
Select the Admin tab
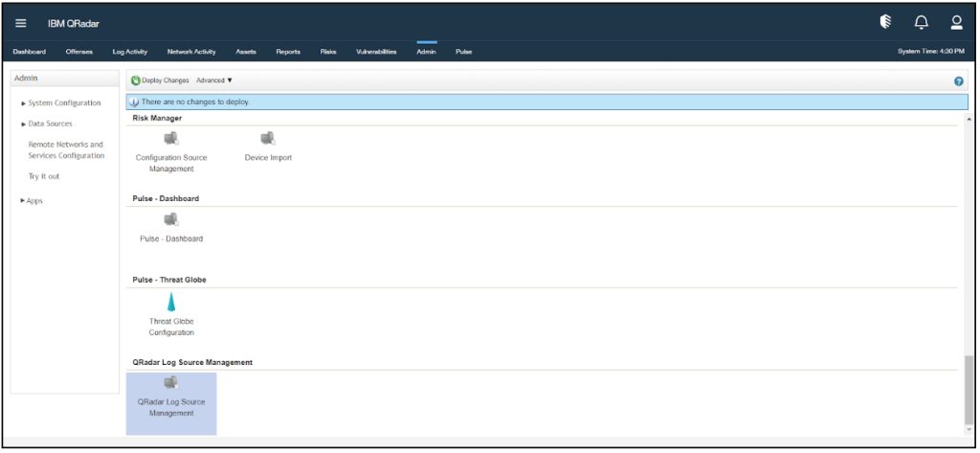(x=426, y=52)
